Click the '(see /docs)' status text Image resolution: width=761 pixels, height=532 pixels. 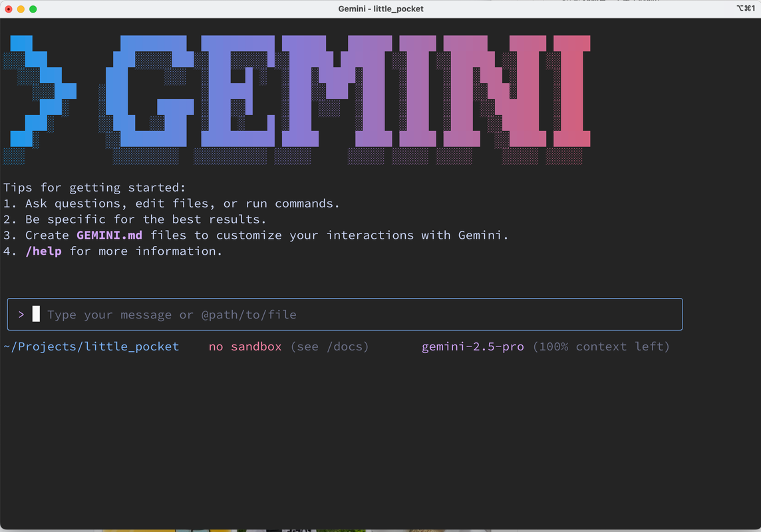[x=329, y=346]
